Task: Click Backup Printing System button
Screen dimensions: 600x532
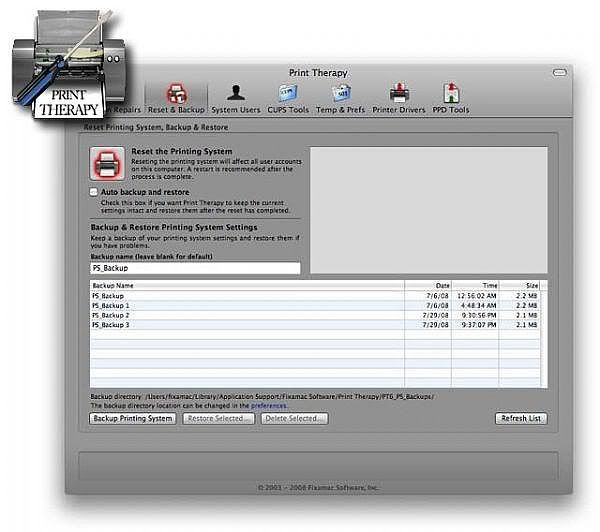Action: (133, 418)
